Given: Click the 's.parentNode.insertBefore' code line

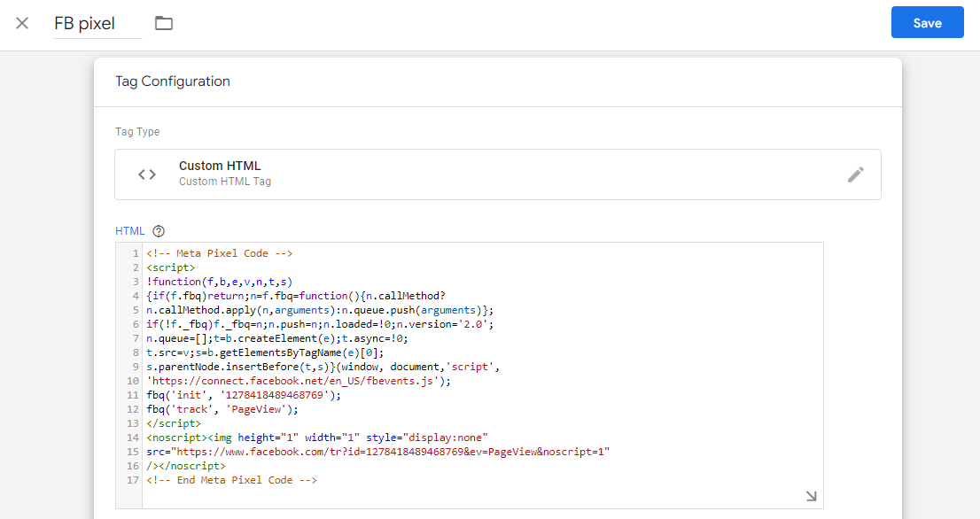Looking at the screenshot, I should click(323, 368).
